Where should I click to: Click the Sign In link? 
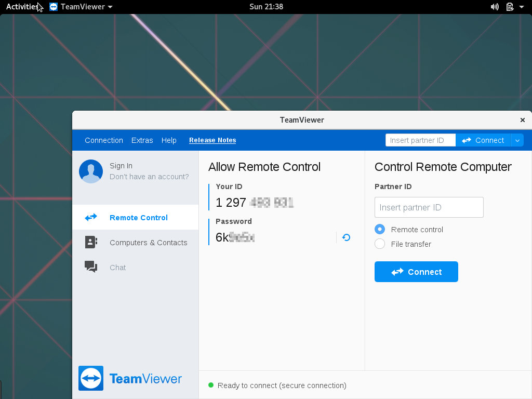[121, 166]
